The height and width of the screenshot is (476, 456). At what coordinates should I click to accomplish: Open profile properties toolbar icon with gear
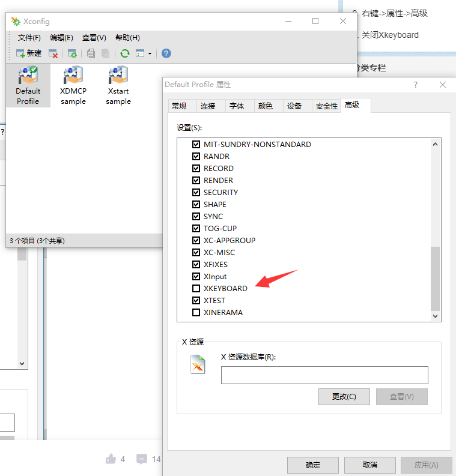[x=72, y=54]
